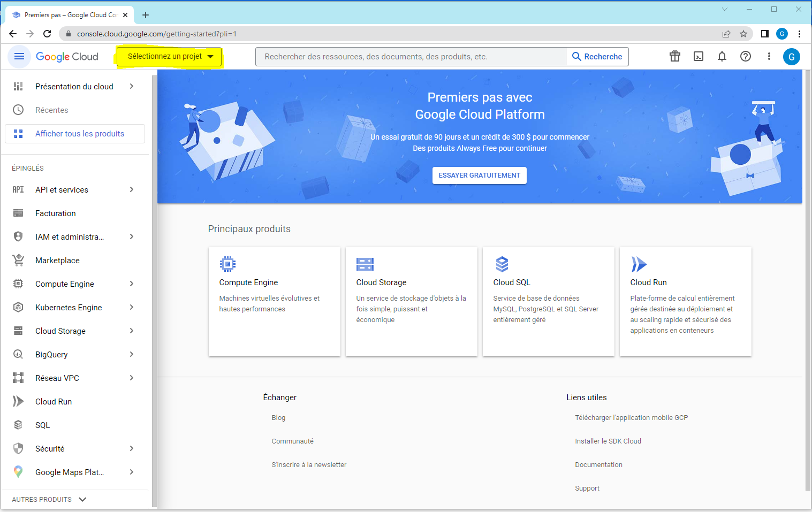This screenshot has width=812, height=512.
Task: Click the resource search input field
Action: coord(411,57)
